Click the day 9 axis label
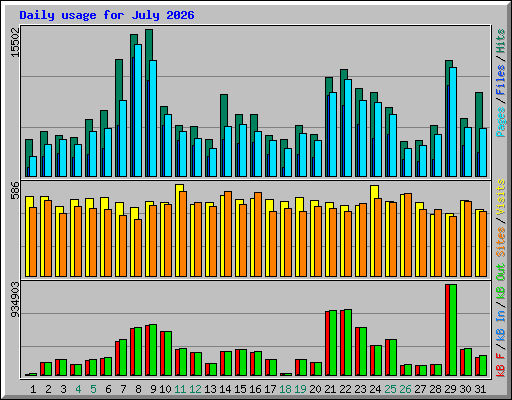This screenshot has width=512, height=400. 153,389
